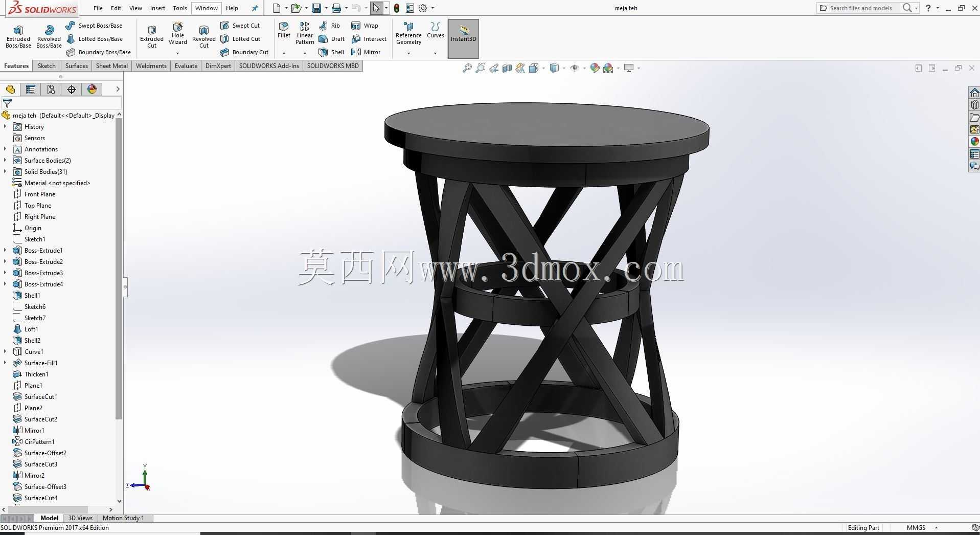Open the Reference Geometry tool

coord(408,33)
